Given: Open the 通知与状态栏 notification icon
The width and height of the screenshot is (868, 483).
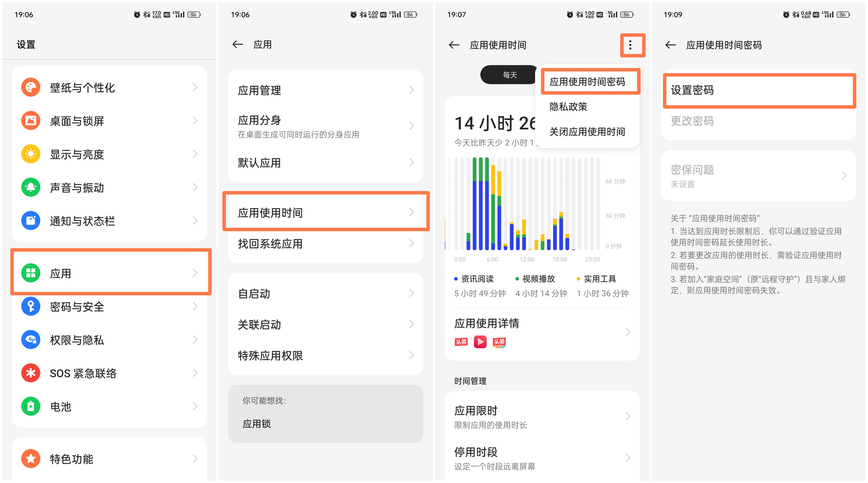Looking at the screenshot, I should click(x=31, y=220).
